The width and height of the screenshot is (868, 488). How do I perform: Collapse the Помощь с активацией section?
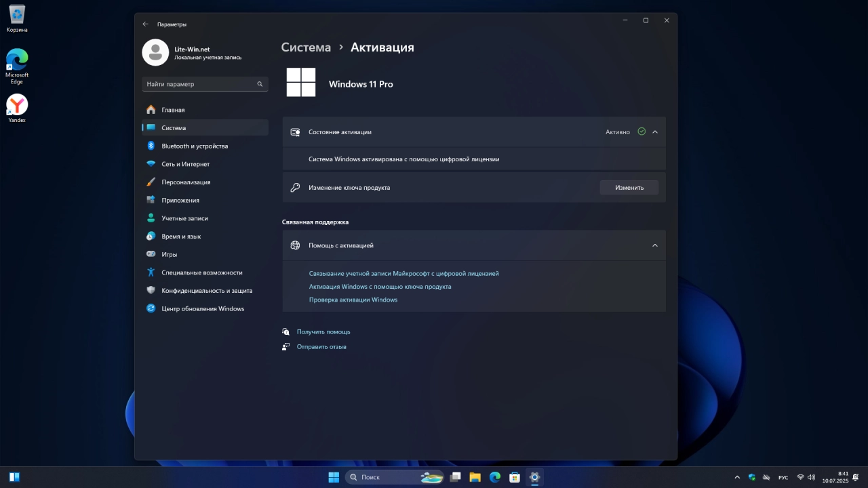tap(655, 245)
